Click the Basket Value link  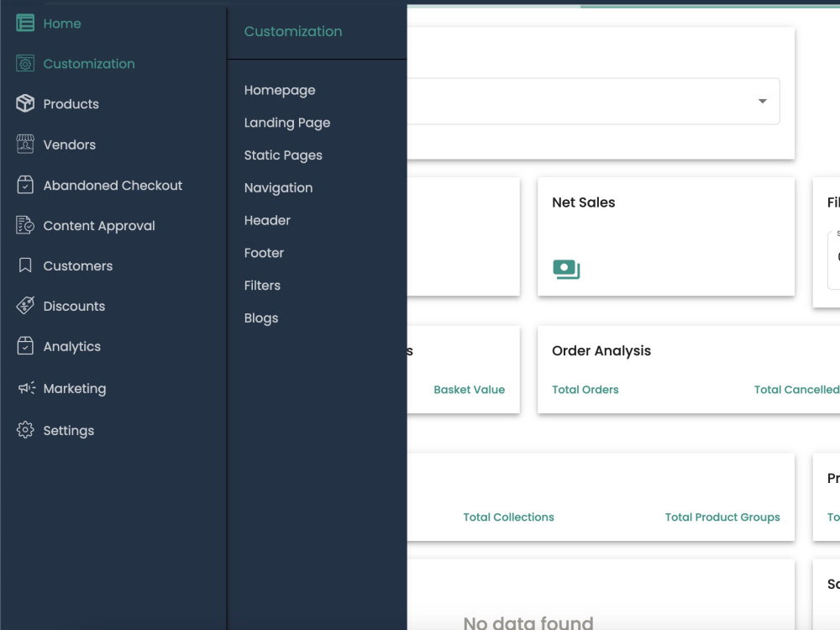coord(470,390)
